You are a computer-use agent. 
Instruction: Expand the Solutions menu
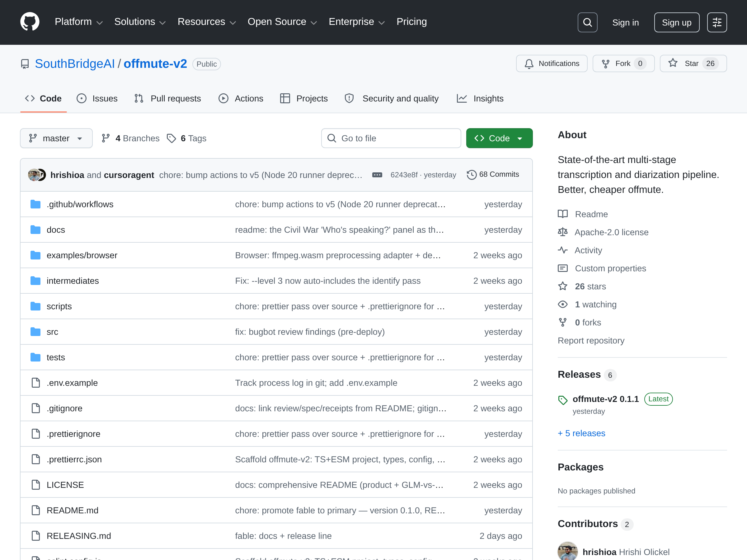pyautogui.click(x=140, y=22)
